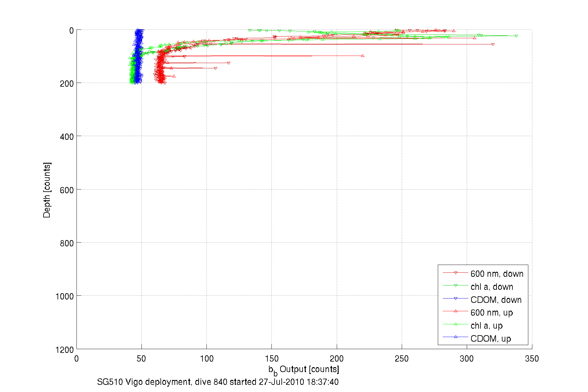Click the red data marker near 320 counts at 55 depth
The height and width of the screenshot is (392, 588).
493,45
